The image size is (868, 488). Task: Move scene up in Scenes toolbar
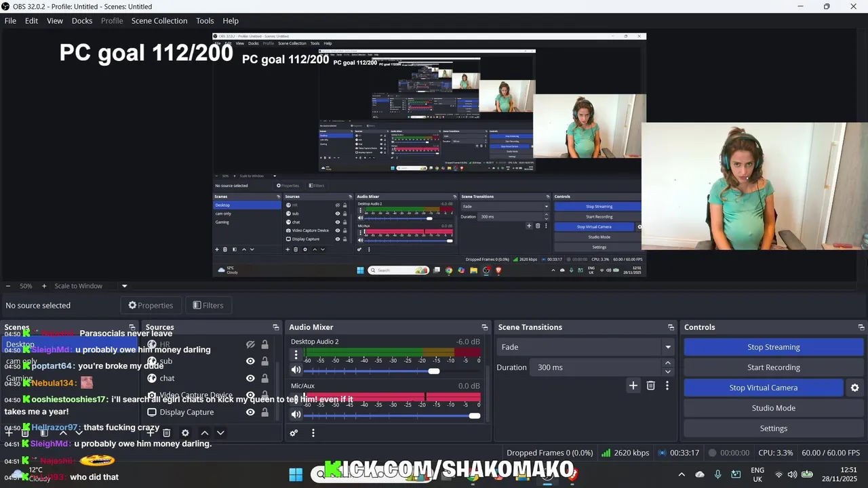point(62,432)
